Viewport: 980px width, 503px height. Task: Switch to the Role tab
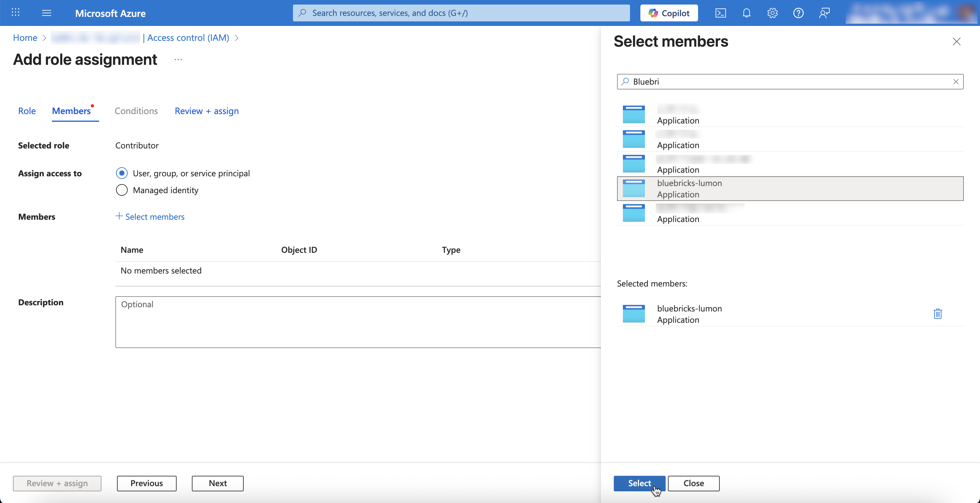coord(27,111)
